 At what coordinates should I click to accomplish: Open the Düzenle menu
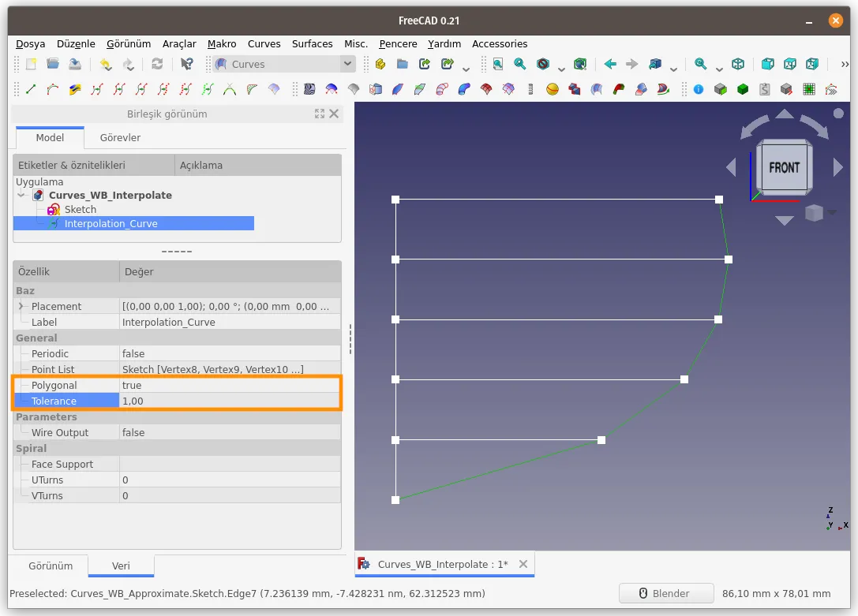pos(76,43)
